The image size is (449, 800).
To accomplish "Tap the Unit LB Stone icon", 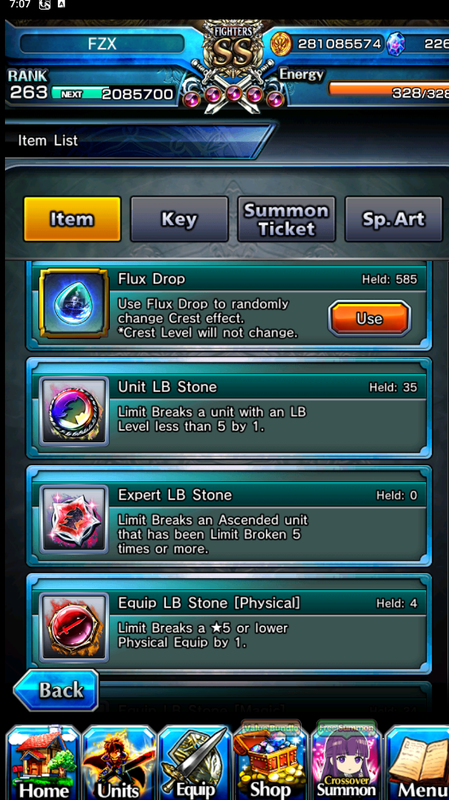I will [x=74, y=411].
